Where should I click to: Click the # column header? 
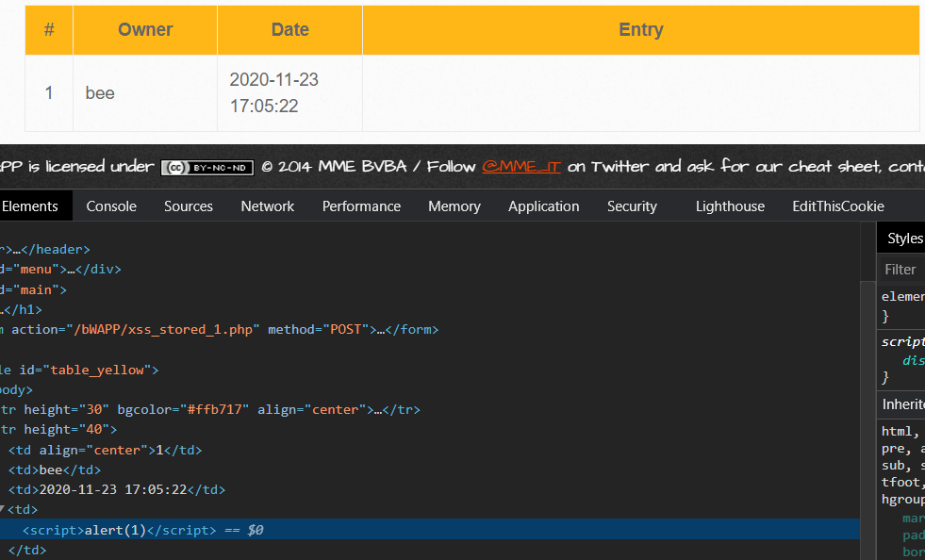click(x=49, y=29)
